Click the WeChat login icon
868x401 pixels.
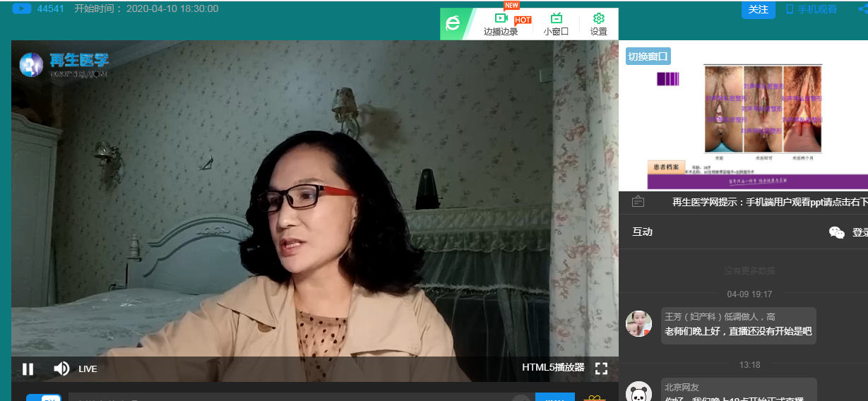(837, 232)
